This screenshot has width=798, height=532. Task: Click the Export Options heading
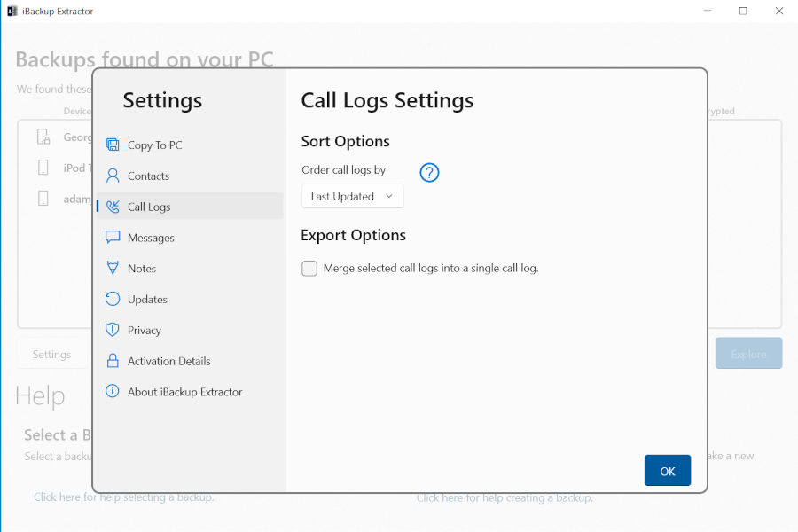[x=353, y=235]
